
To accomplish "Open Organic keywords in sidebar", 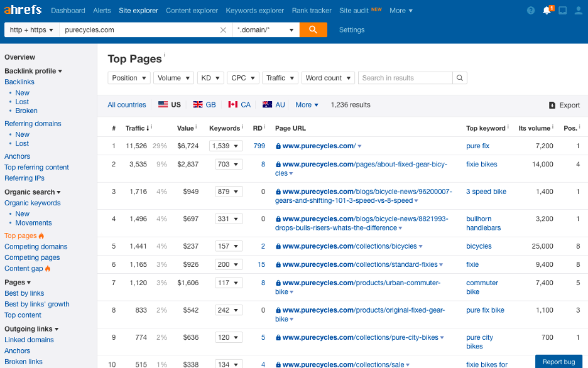I will 32,203.
